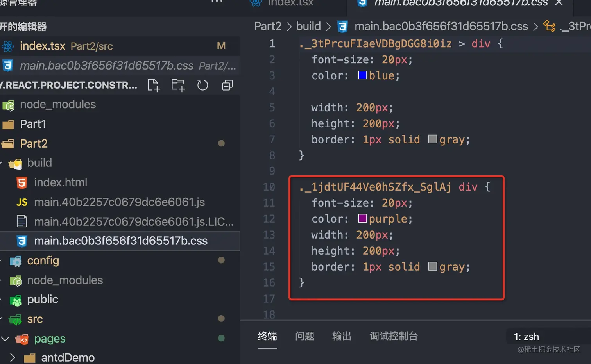Click build in the breadcrumb path
591x364 pixels.
pos(308,26)
